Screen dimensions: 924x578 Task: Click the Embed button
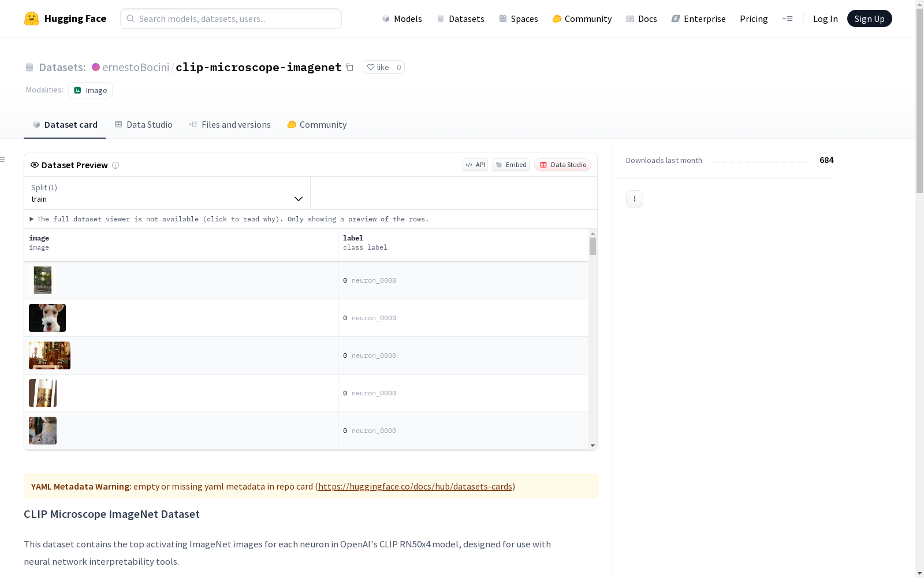(x=511, y=165)
